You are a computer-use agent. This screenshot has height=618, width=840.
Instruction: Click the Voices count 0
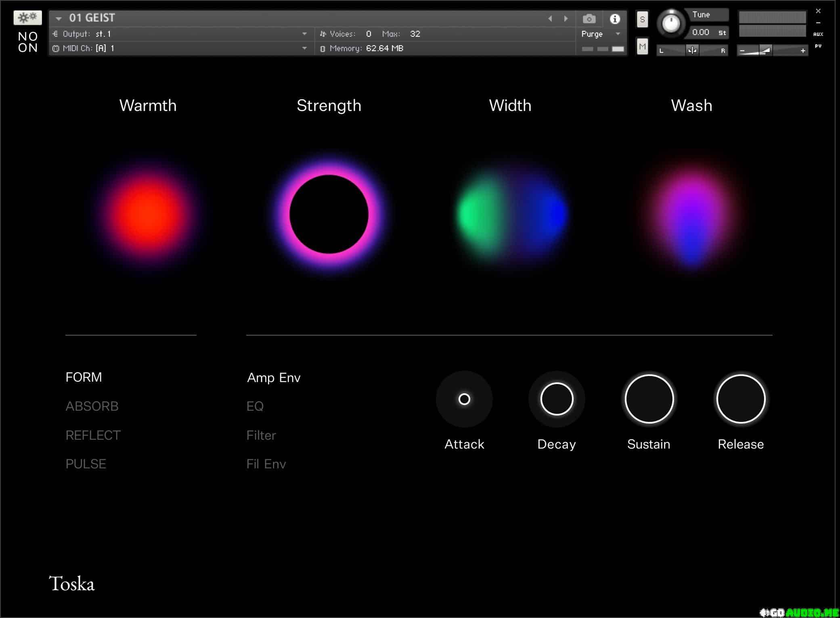pos(369,34)
